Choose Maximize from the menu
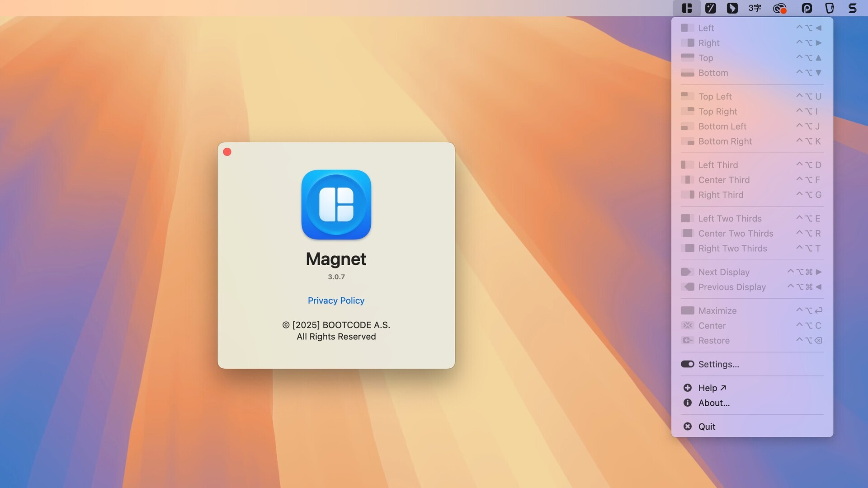The height and width of the screenshot is (488, 868). pyautogui.click(x=752, y=310)
